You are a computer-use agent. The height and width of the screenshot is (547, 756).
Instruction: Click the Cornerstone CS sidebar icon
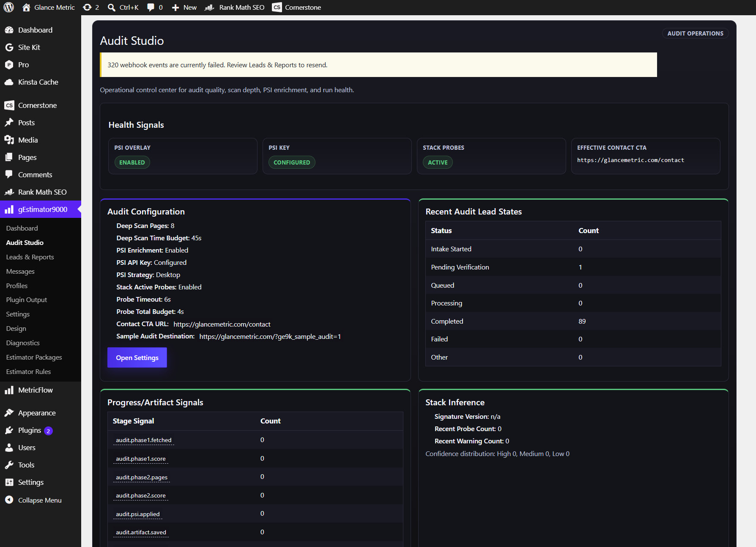tap(9, 105)
